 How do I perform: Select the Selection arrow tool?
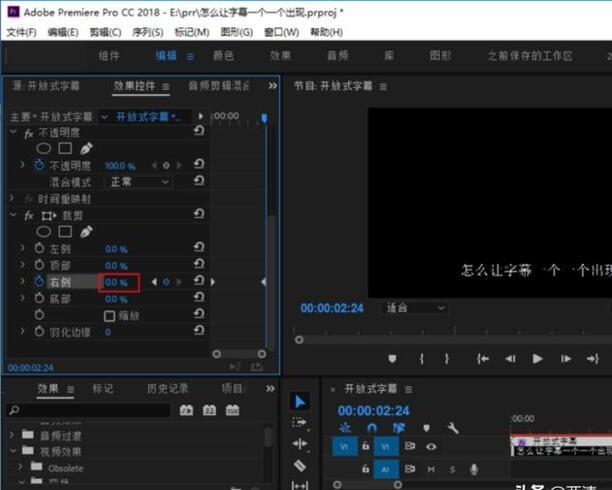coord(300,401)
